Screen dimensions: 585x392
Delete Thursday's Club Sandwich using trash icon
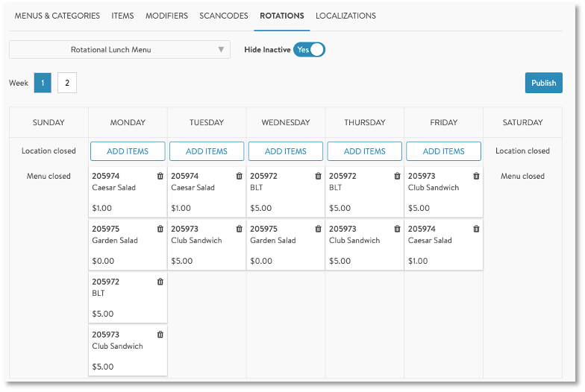(x=397, y=230)
